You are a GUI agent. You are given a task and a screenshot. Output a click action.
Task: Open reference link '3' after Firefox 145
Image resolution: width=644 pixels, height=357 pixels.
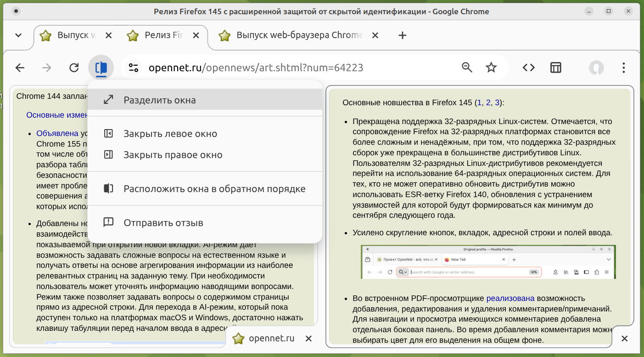point(497,102)
